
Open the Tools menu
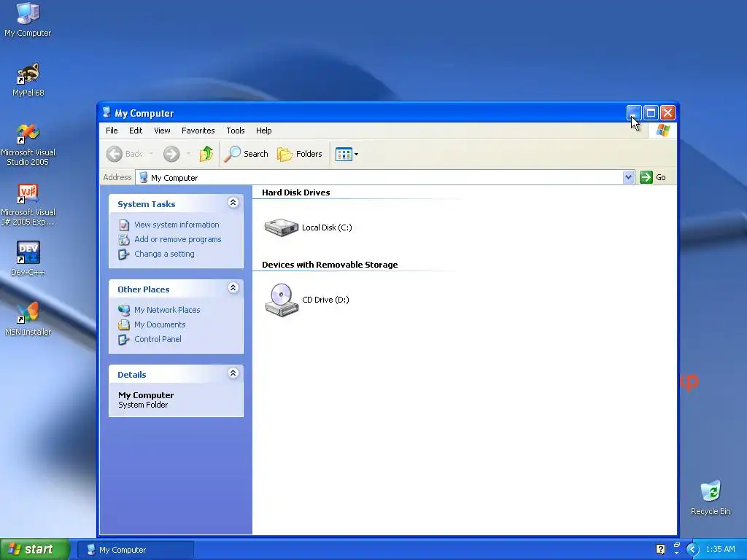pyautogui.click(x=236, y=131)
